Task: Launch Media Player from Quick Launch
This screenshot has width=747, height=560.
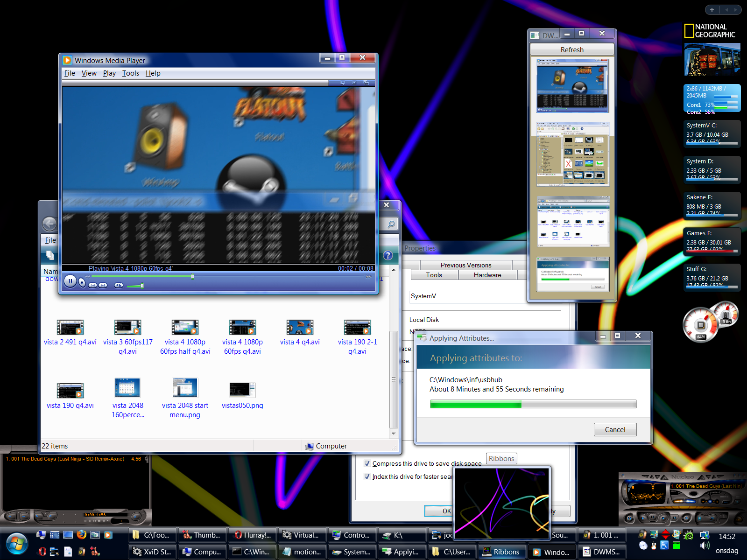Action: tap(108, 535)
